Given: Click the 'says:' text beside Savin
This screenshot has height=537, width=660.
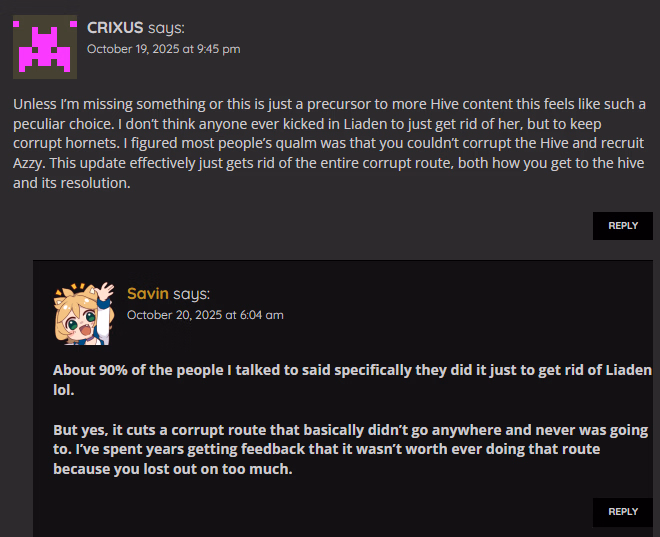Looking at the screenshot, I should point(191,293).
